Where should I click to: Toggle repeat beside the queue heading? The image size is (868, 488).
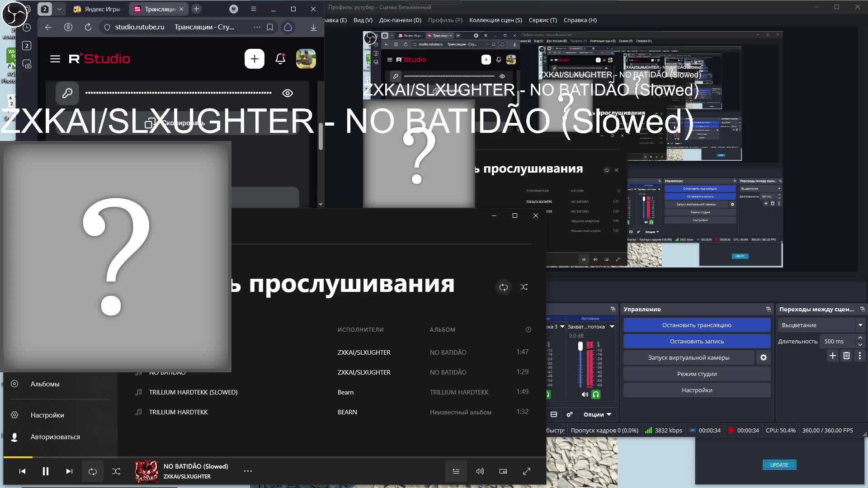pos(504,287)
